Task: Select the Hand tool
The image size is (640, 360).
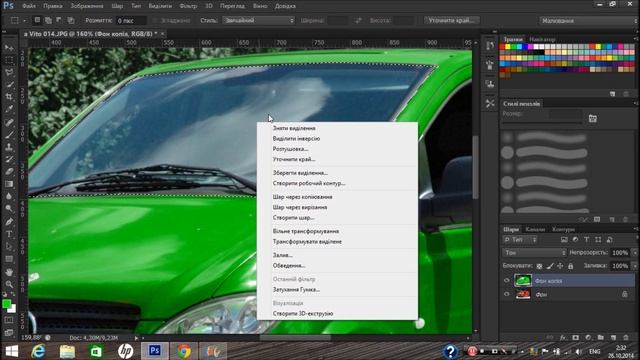Action: (9, 272)
